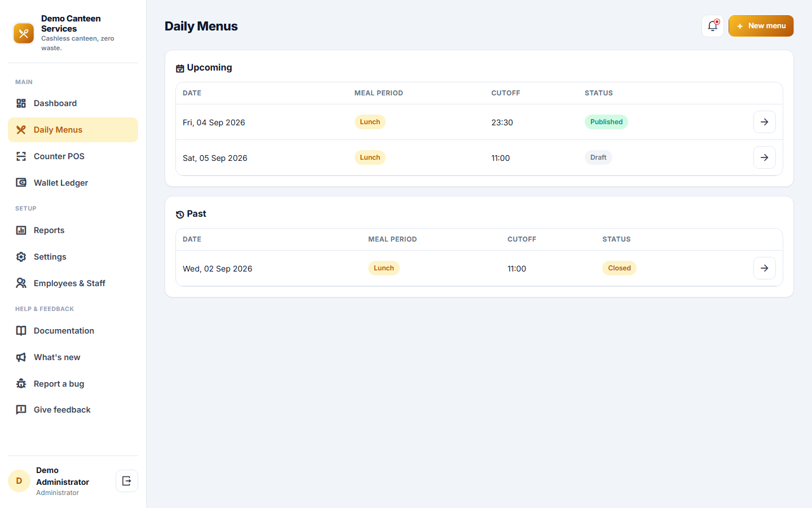Click the user avatar with letter D
Viewport: 812px width, 508px height.
coord(19,481)
